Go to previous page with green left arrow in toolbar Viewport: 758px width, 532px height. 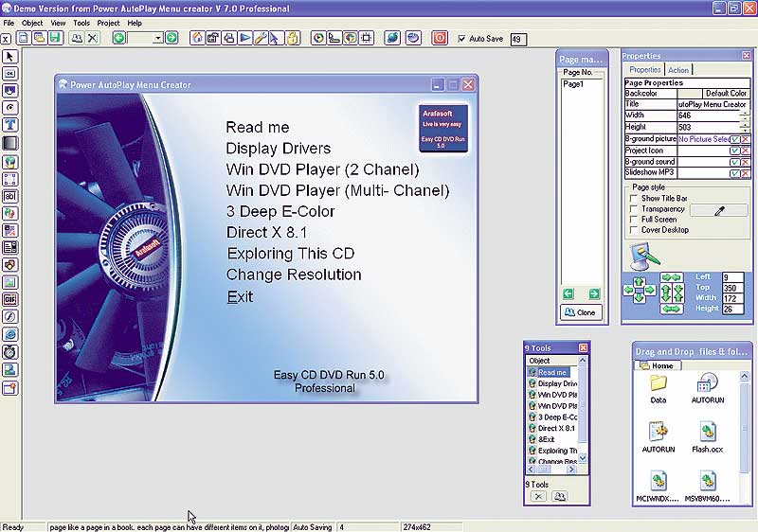coord(119,38)
